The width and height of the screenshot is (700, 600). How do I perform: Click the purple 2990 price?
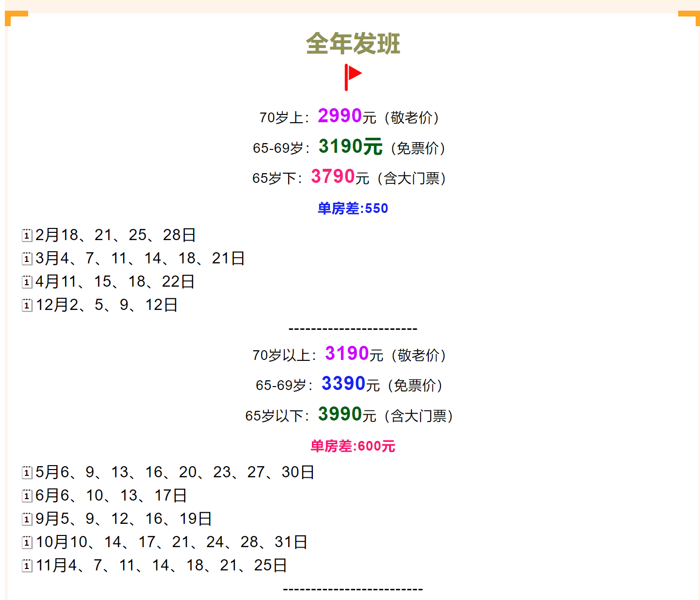[x=340, y=116]
